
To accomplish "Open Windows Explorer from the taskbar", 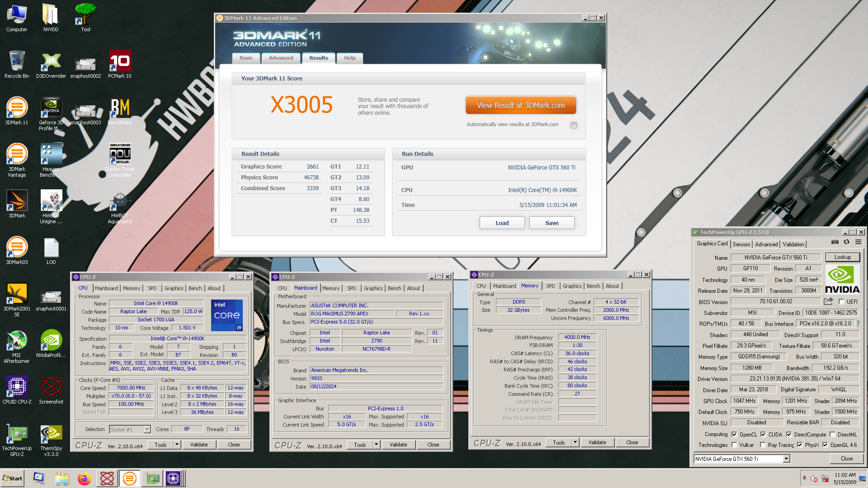I will (61, 479).
